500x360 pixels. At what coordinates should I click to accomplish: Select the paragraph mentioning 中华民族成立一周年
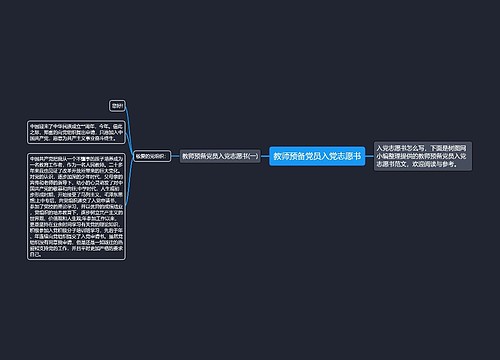tap(76, 132)
